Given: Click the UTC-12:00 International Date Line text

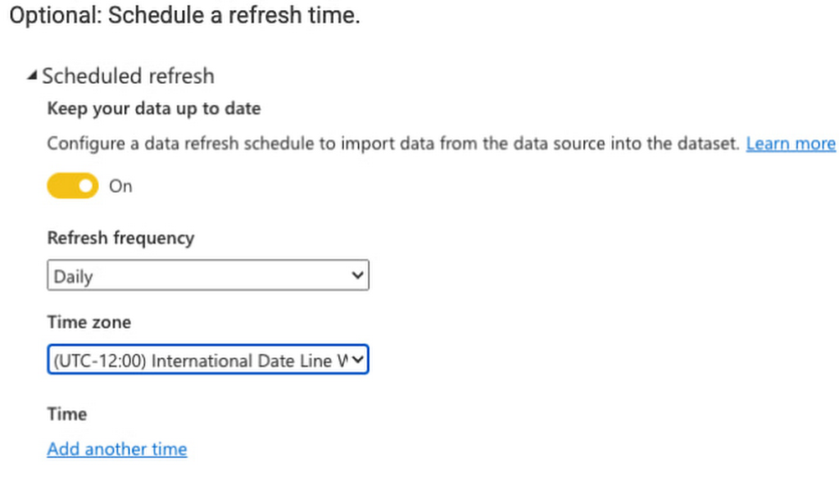Looking at the screenshot, I should pos(193,361).
